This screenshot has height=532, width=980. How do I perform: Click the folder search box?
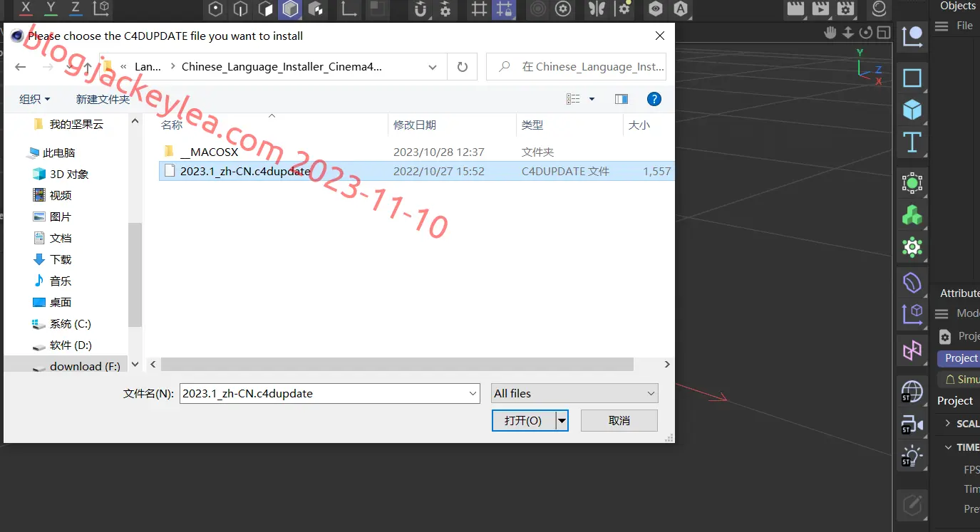577,67
